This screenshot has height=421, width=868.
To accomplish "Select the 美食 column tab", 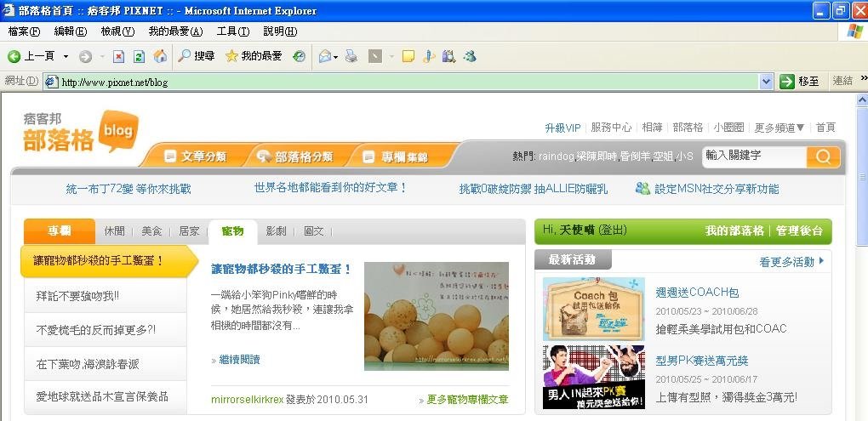I will point(151,231).
